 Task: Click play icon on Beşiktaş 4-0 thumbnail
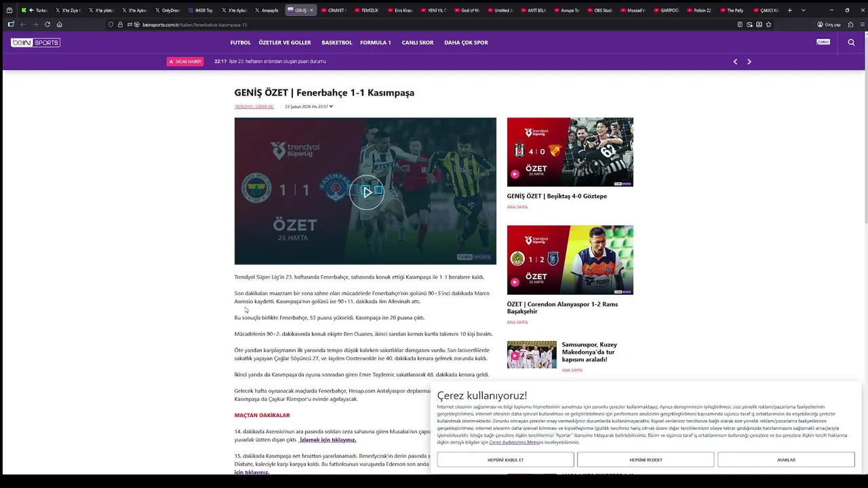tap(515, 174)
